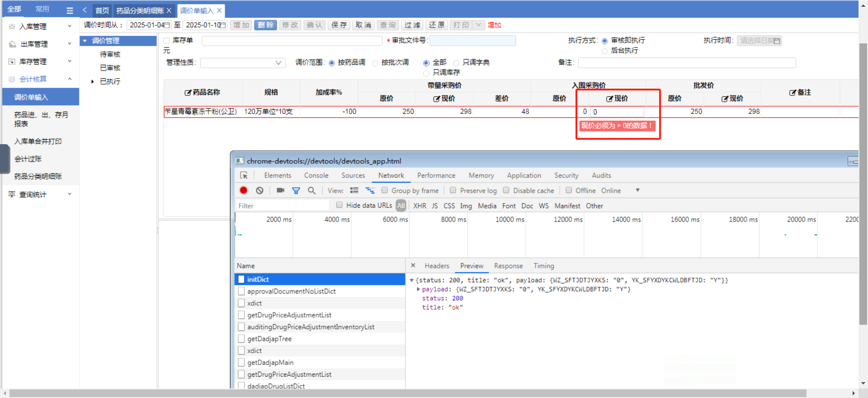Image resolution: width=868 pixels, height=398 pixels.
Task: Check the Hide data URLs checkbox
Action: coord(340,205)
